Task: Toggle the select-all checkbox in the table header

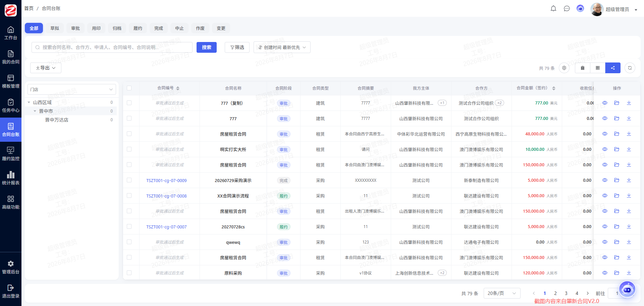Action: (x=129, y=88)
